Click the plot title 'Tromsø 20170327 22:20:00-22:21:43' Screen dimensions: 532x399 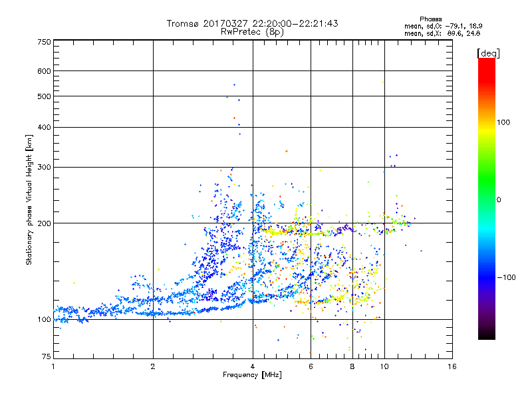(252, 23)
